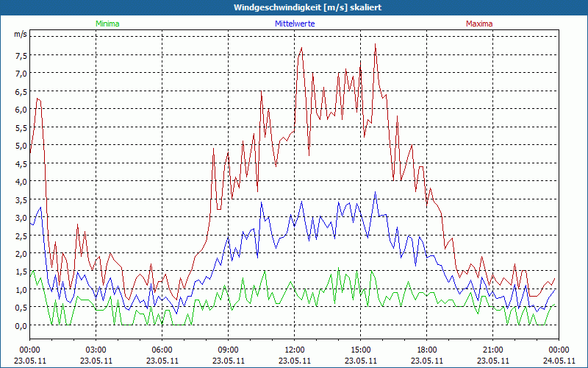This screenshot has width=588, height=368.
Task: Click the 06:00 time axis label
Action: pyautogui.click(x=162, y=350)
